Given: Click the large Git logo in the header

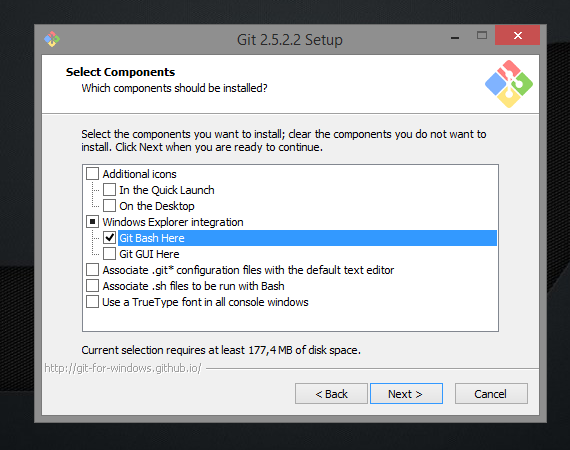Looking at the screenshot, I should tap(509, 84).
